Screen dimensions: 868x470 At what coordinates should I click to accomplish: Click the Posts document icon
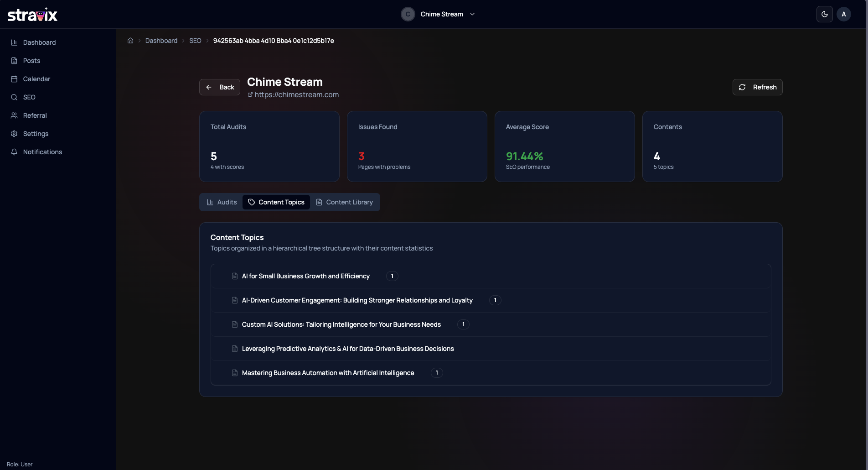pos(14,61)
